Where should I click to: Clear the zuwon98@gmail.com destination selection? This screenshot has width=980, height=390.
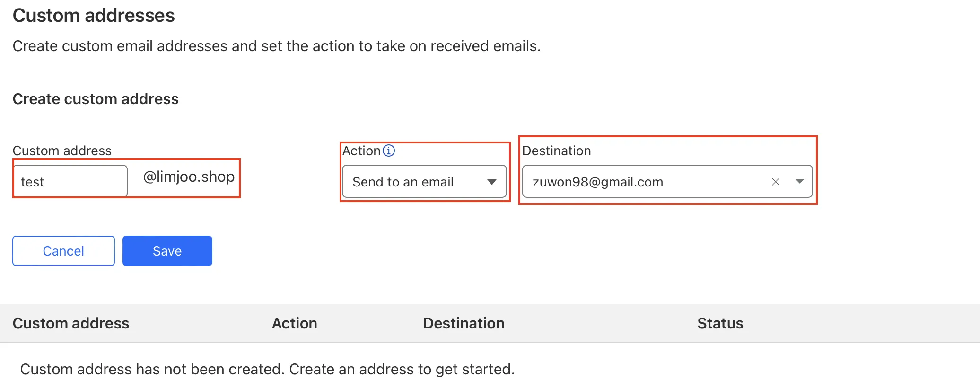click(x=776, y=182)
